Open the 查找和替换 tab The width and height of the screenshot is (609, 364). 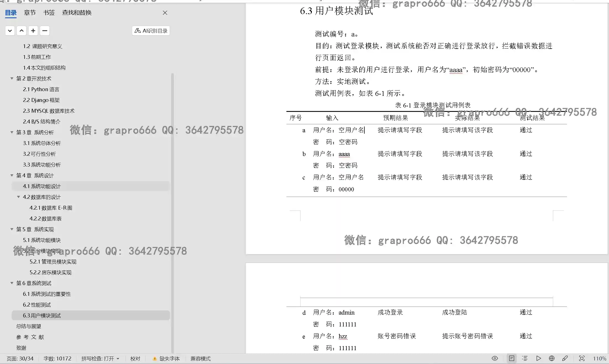pos(77,12)
